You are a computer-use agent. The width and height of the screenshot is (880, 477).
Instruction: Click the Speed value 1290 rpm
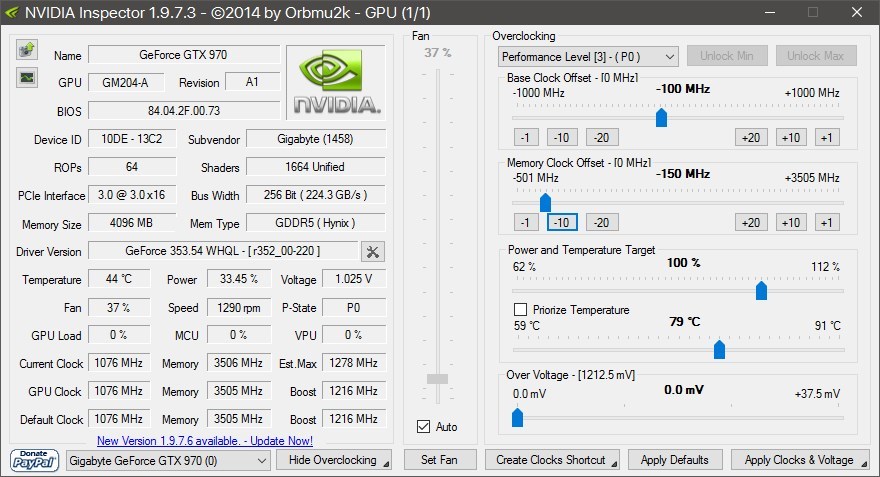239,308
